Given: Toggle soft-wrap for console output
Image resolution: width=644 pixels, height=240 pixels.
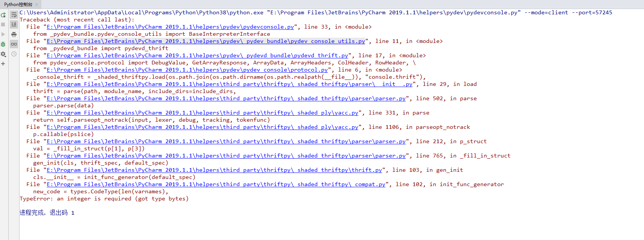Looking at the screenshot, I should click(14, 15).
